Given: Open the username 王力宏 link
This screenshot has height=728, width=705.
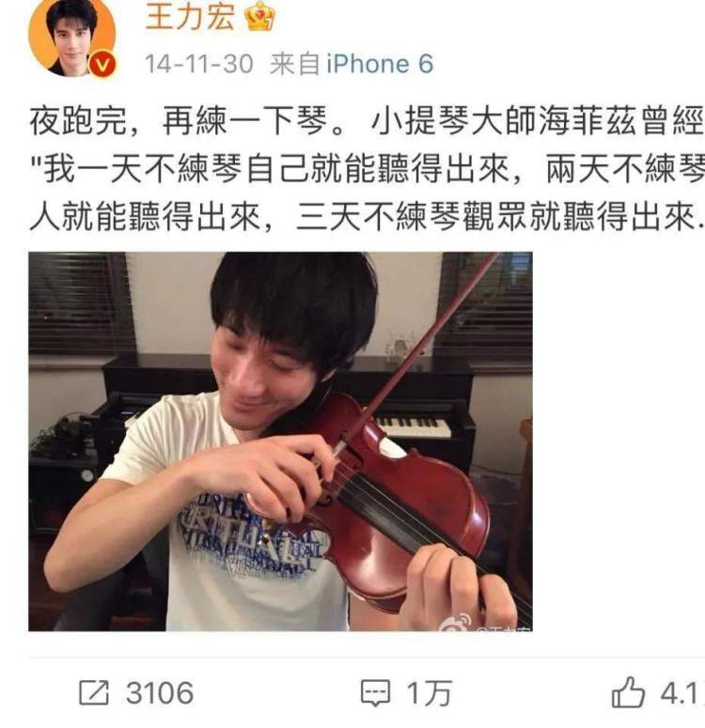Looking at the screenshot, I should [x=190, y=18].
